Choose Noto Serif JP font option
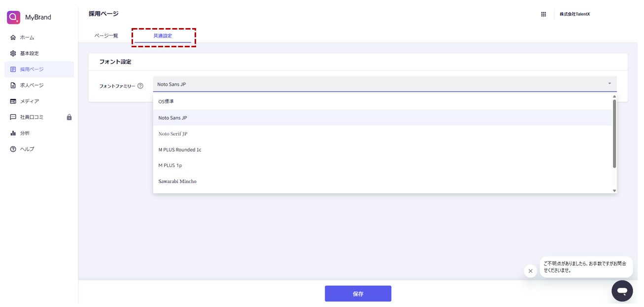Viewport: 644px width, 307px height. 172,134
